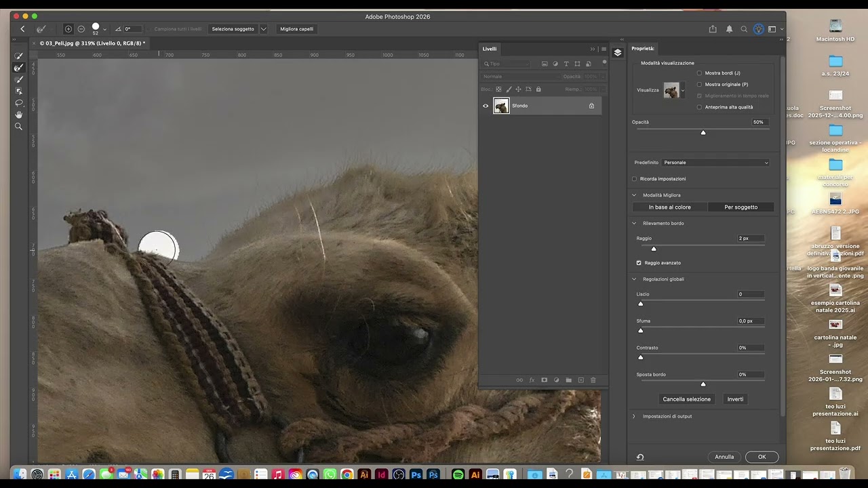This screenshot has width=868, height=488.
Task: Expand the Impostazioni di output section
Action: (x=635, y=416)
